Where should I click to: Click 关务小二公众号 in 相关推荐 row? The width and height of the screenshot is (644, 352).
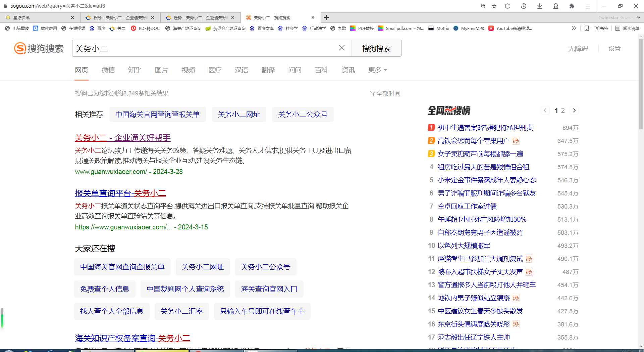pyautogui.click(x=303, y=114)
